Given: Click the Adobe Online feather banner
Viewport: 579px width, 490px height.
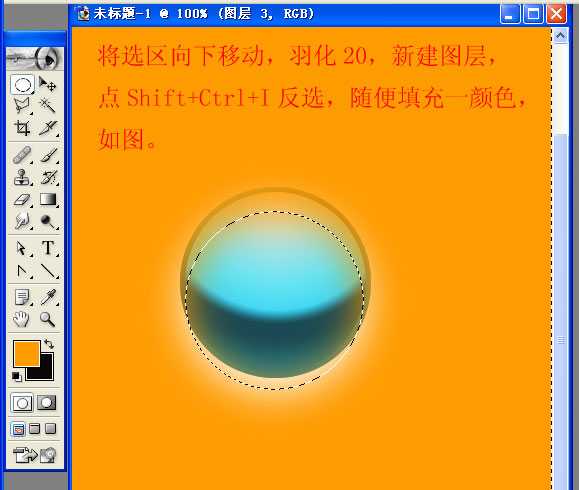Looking at the screenshot, I should (x=35, y=58).
